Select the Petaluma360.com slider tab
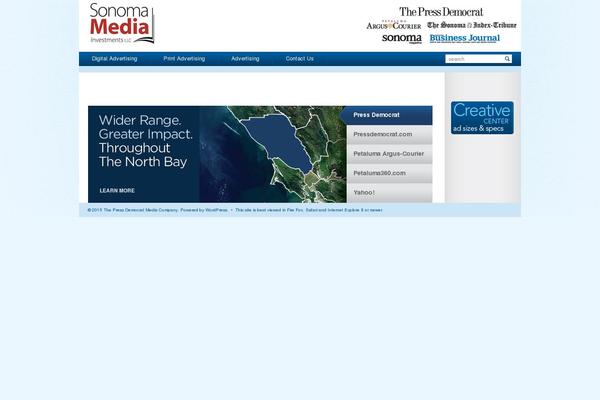600x400 pixels. click(390, 173)
